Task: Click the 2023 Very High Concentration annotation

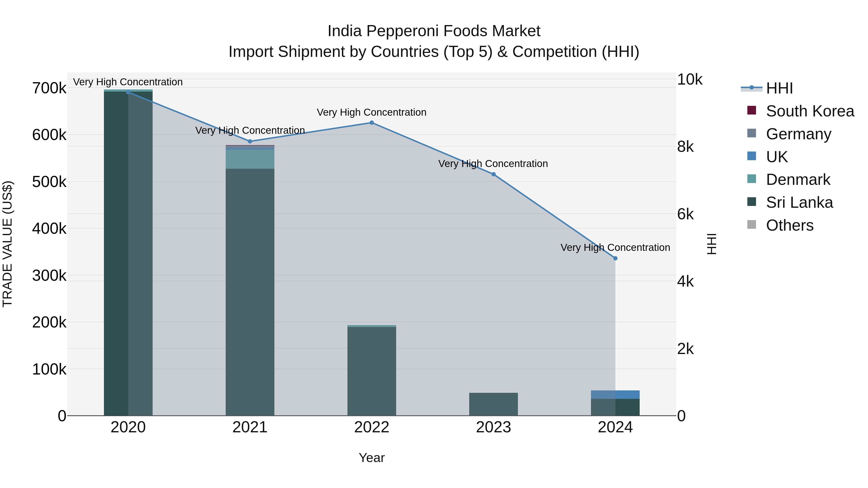Action: 493,164
